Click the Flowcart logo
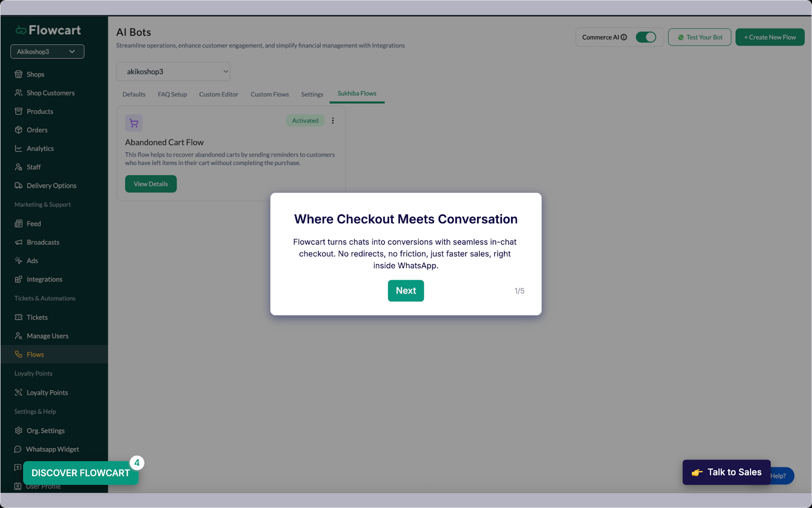The height and width of the screenshot is (508, 812). (x=48, y=30)
